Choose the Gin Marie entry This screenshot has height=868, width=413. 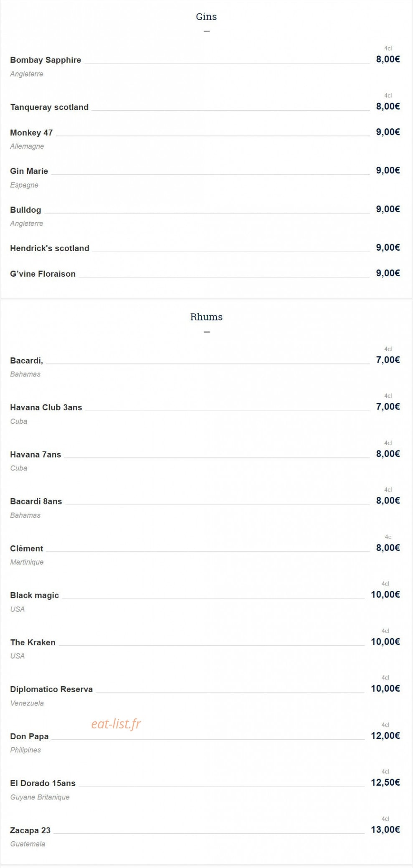[29, 171]
